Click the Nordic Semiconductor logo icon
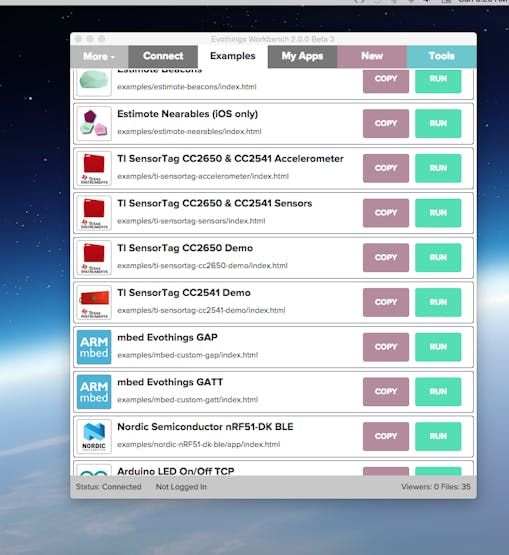The height and width of the screenshot is (555, 509). pos(94,436)
